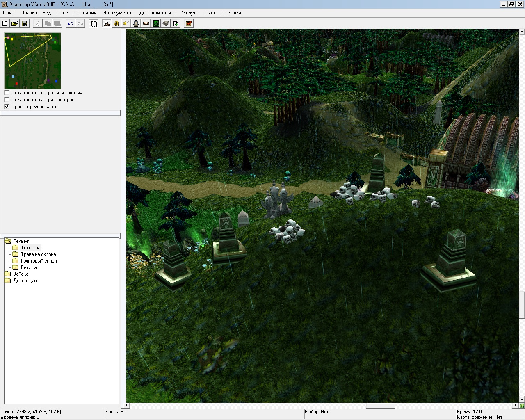Restore down the editor window
This screenshot has width=525, height=420.
click(x=511, y=4)
